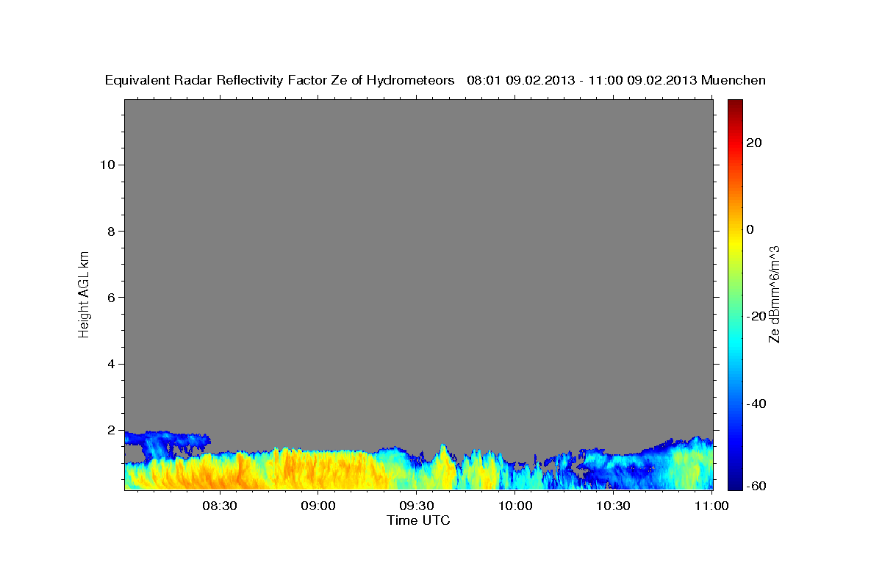Click the 08:30 time tick label
882x588 pixels.
click(219, 506)
